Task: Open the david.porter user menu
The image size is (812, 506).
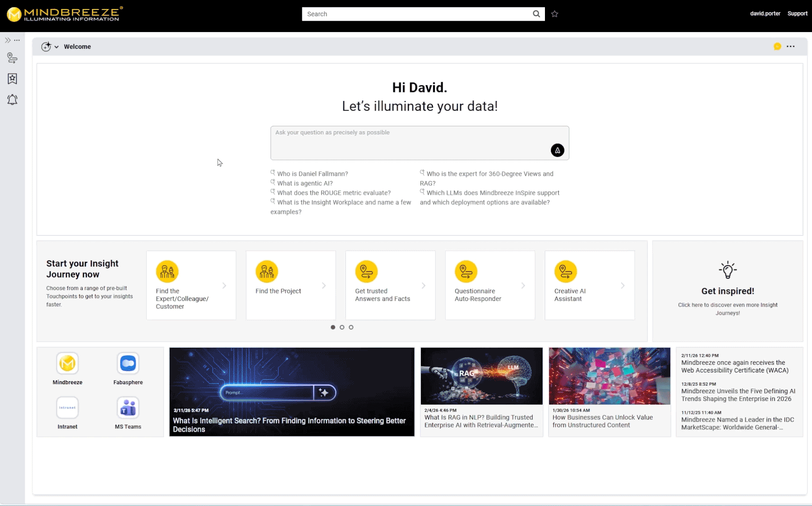Action: point(765,14)
